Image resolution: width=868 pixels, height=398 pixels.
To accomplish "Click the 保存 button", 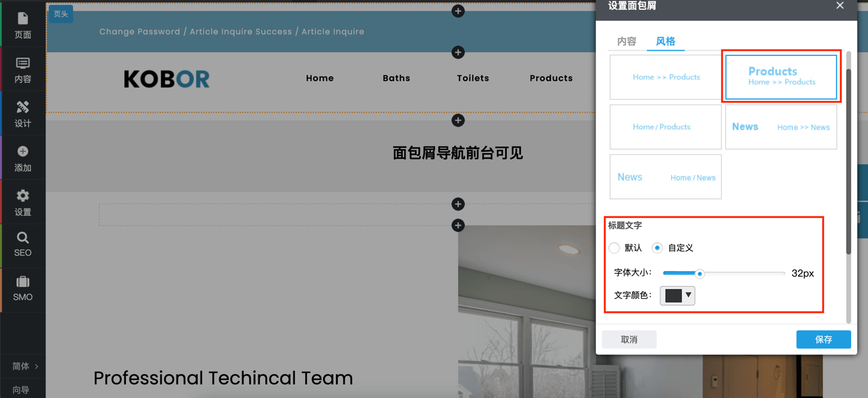I will (823, 340).
